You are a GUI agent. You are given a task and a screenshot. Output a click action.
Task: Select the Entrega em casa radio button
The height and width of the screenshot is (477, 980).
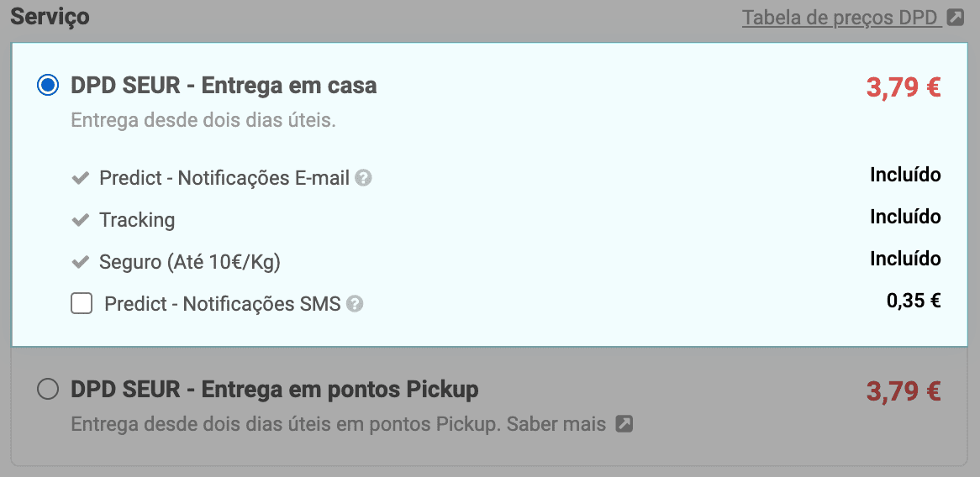click(49, 85)
